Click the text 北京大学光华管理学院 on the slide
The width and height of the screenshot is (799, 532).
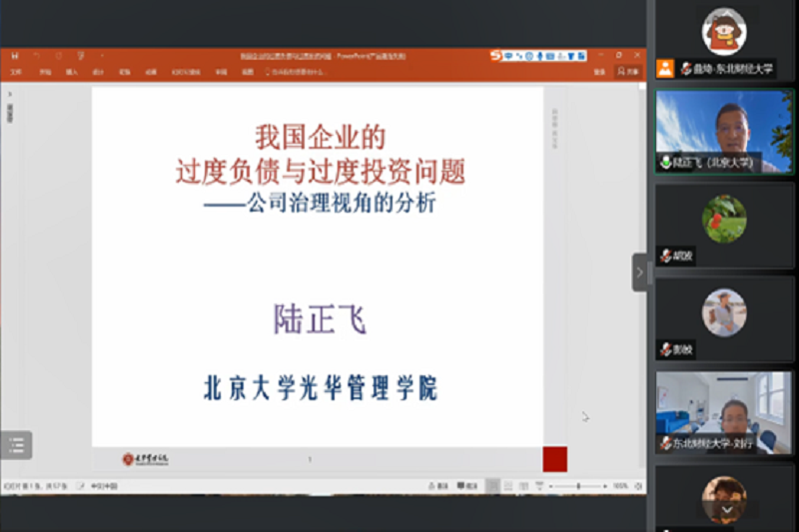[x=320, y=388]
